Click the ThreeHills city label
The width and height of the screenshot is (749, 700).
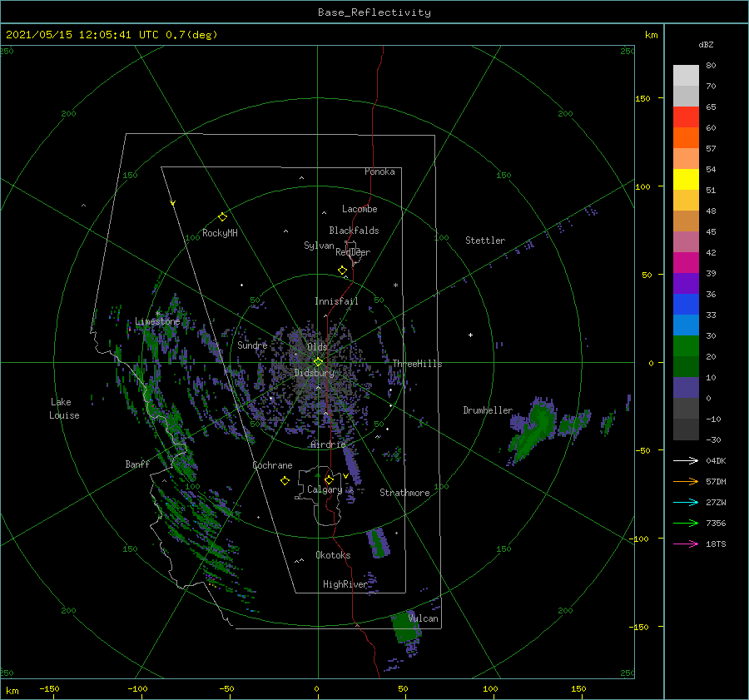[417, 364]
